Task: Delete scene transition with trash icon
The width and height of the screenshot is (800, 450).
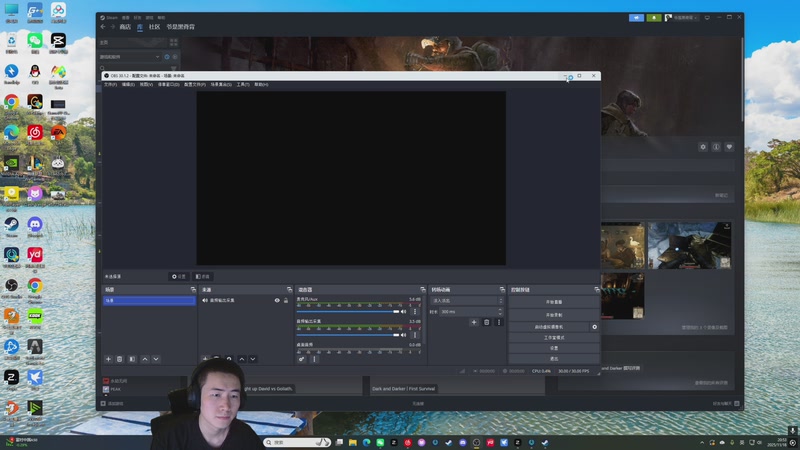Action: (x=487, y=322)
